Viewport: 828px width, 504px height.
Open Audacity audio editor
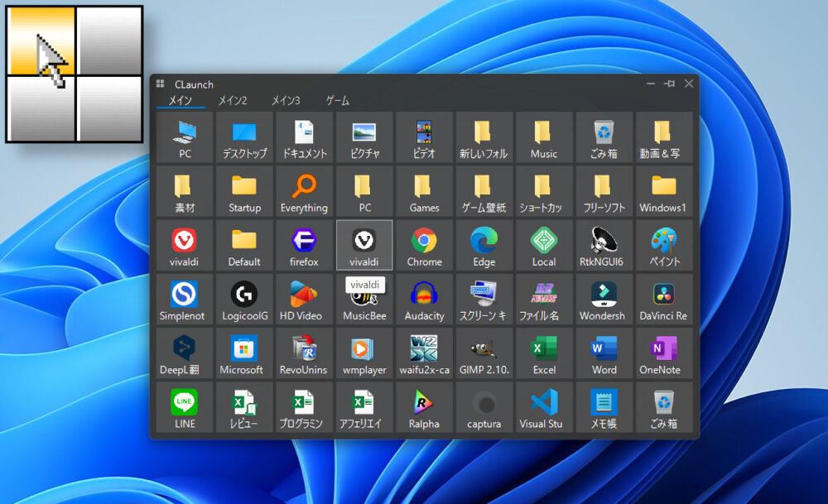(424, 300)
